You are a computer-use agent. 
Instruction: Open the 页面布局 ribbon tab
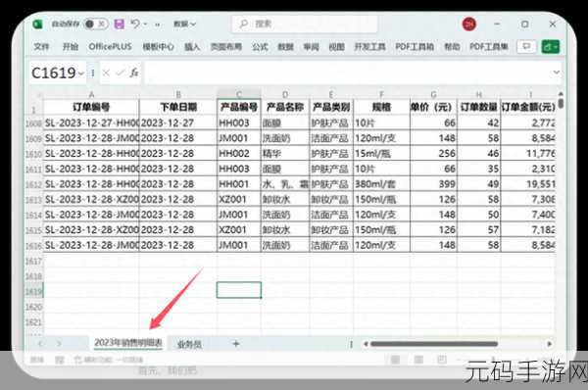click(x=226, y=46)
